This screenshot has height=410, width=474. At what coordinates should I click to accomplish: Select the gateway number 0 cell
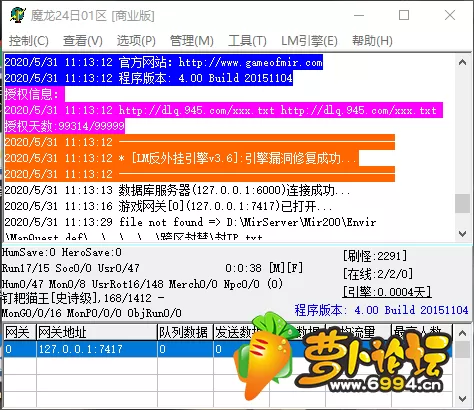[x=20, y=349]
